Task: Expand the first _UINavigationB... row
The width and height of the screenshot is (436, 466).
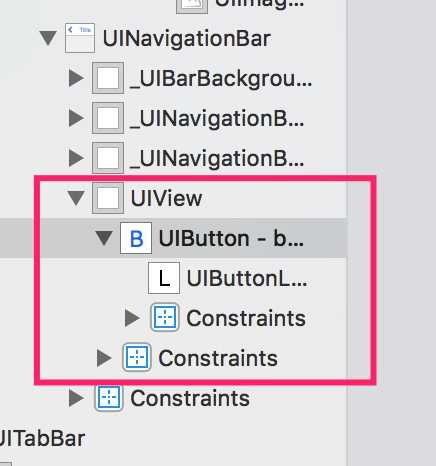Action: tap(76, 118)
